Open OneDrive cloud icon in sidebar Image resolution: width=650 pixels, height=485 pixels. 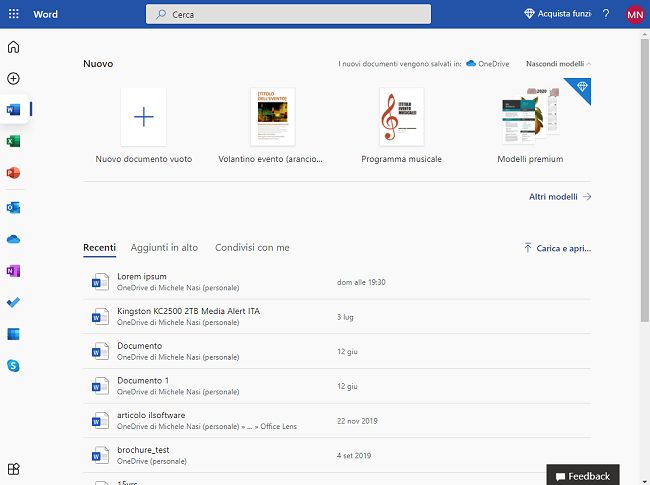(13, 239)
